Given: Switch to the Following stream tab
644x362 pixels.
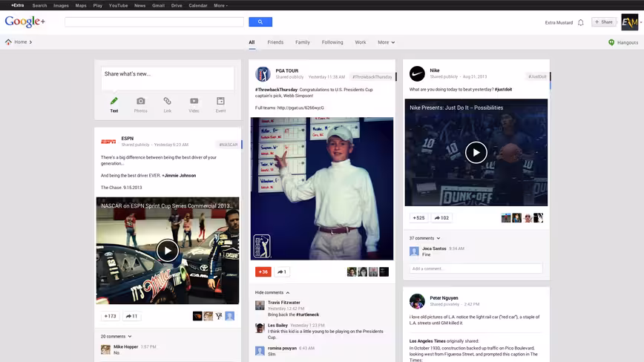Looking at the screenshot, I should [332, 42].
